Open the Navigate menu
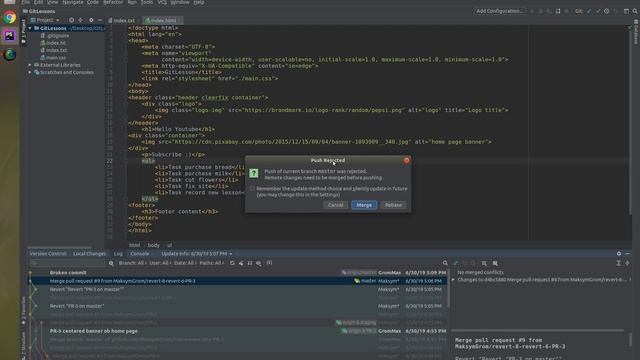Viewport: 640px width, 360px height. pos(73,2)
